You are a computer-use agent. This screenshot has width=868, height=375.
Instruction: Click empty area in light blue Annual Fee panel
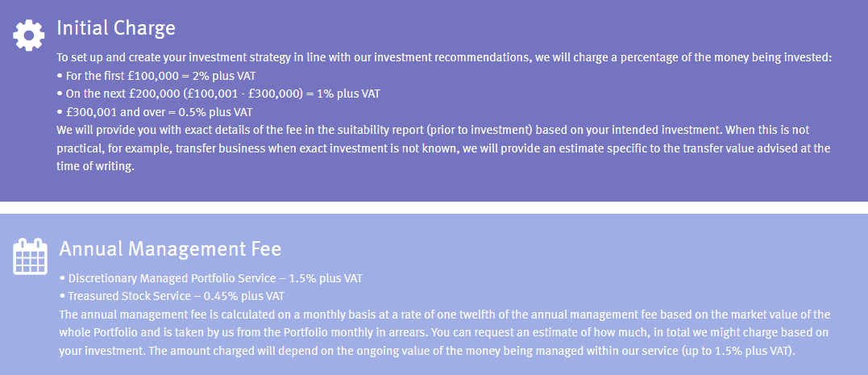click(609, 255)
